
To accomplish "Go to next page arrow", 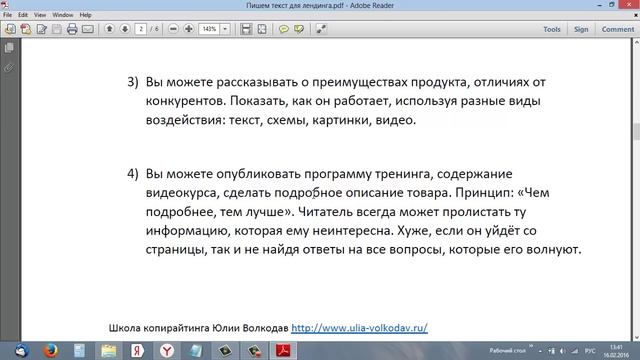I will [125, 29].
